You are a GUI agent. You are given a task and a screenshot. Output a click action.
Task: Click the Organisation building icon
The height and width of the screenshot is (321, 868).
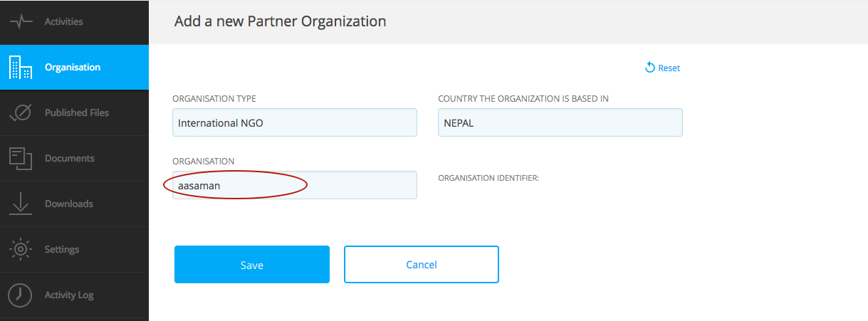pos(21,67)
